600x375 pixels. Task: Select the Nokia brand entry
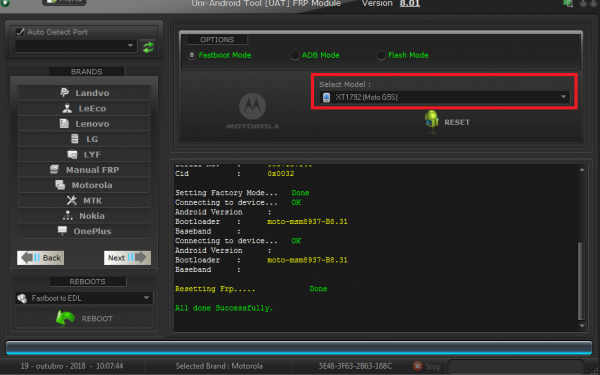click(84, 216)
